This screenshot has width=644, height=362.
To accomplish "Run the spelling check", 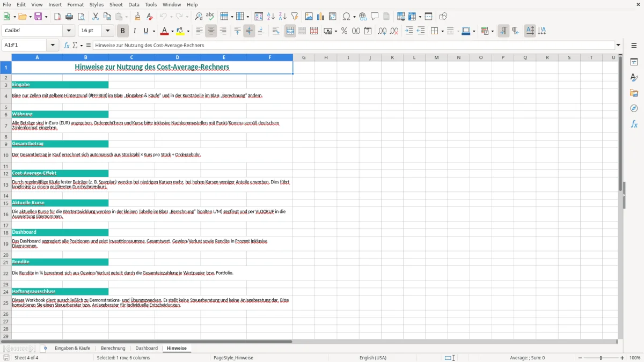I will [210, 17].
